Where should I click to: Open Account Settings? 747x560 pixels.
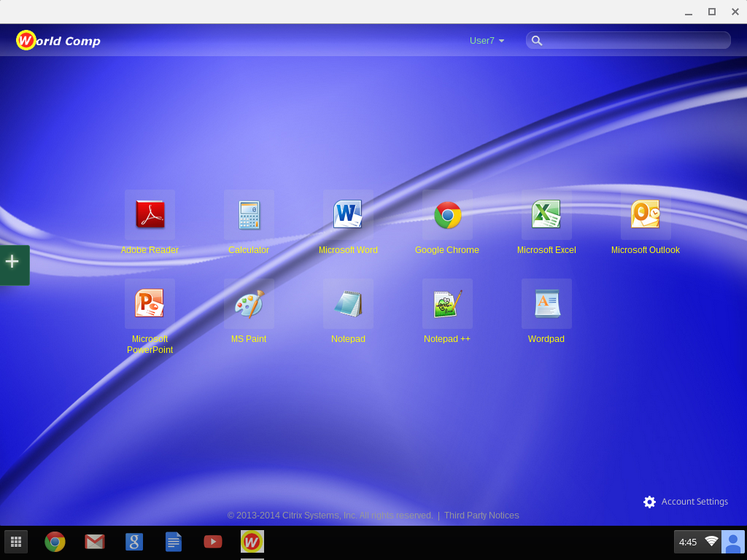click(686, 502)
